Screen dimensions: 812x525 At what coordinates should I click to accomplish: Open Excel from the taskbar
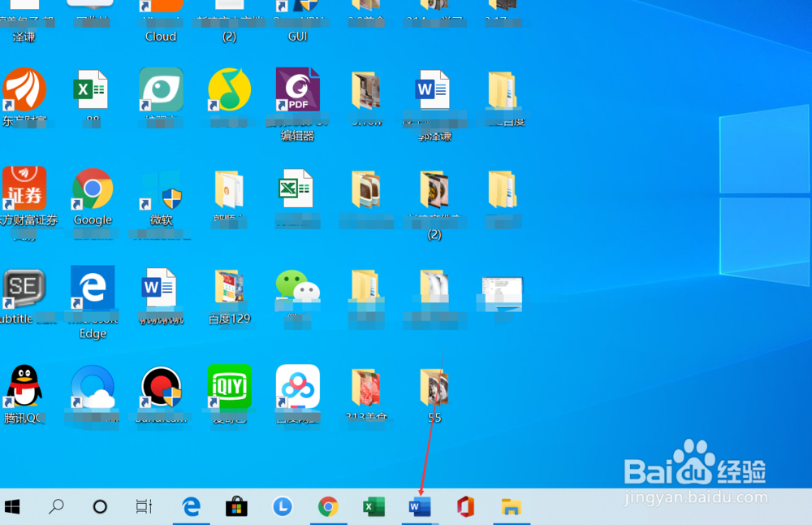[374, 506]
